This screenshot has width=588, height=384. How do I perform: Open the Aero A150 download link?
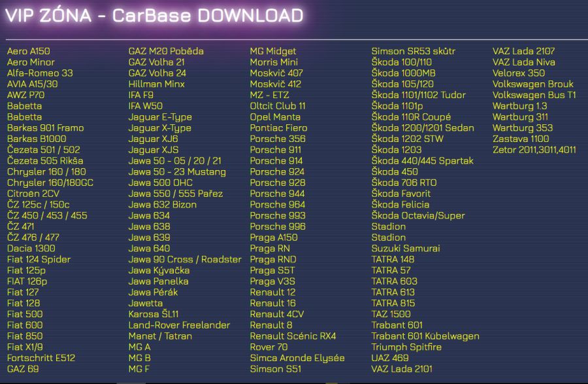[29, 51]
